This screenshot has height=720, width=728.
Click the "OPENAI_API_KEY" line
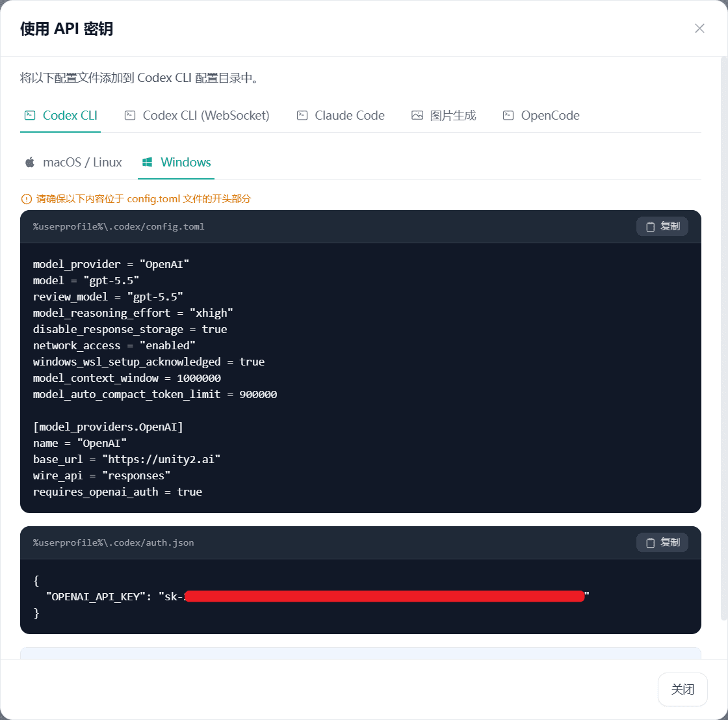(x=318, y=596)
